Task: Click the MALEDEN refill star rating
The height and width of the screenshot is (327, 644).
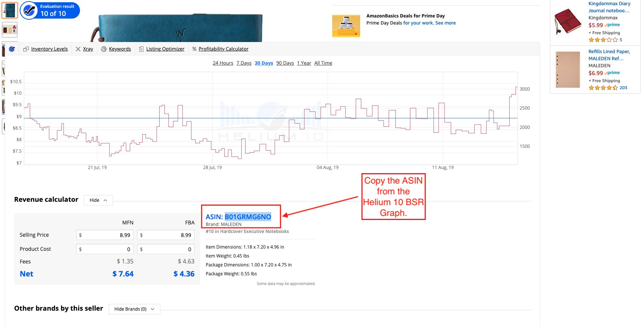Action: [603, 88]
